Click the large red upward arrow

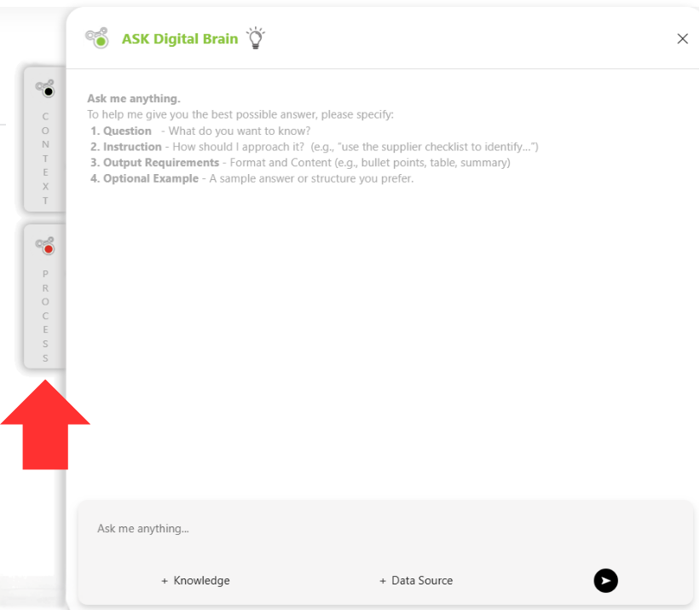tap(45, 425)
